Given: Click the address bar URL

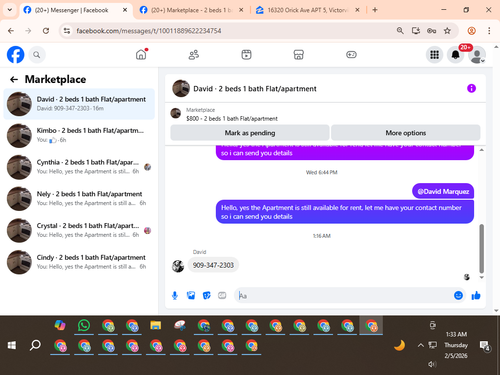Looking at the screenshot, I should click(149, 31).
